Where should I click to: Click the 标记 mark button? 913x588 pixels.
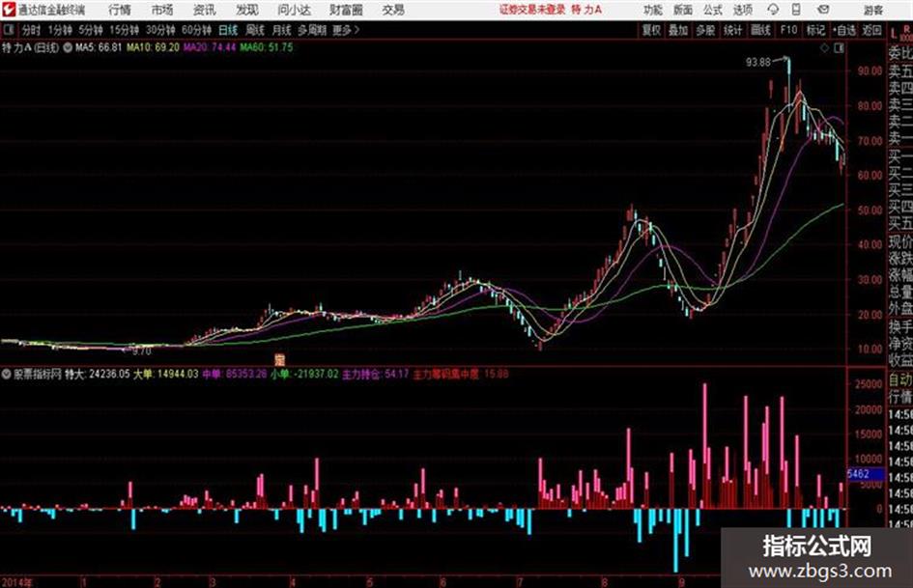pos(815,30)
